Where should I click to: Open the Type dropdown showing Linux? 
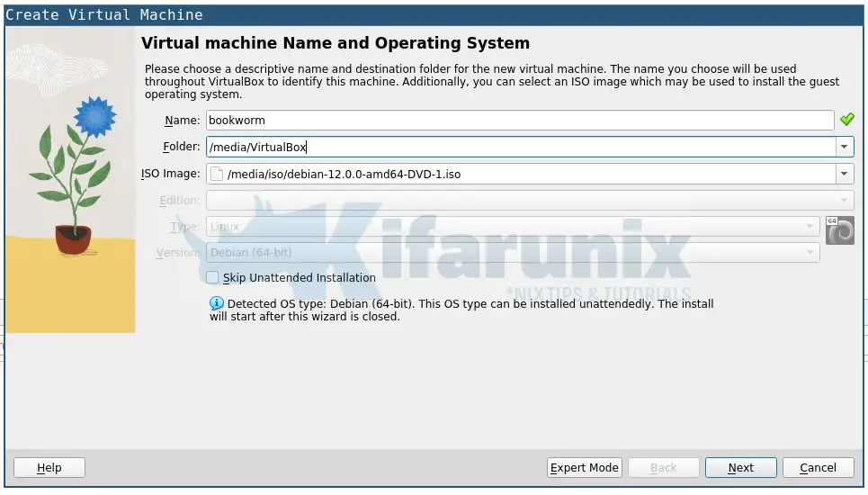(x=513, y=226)
